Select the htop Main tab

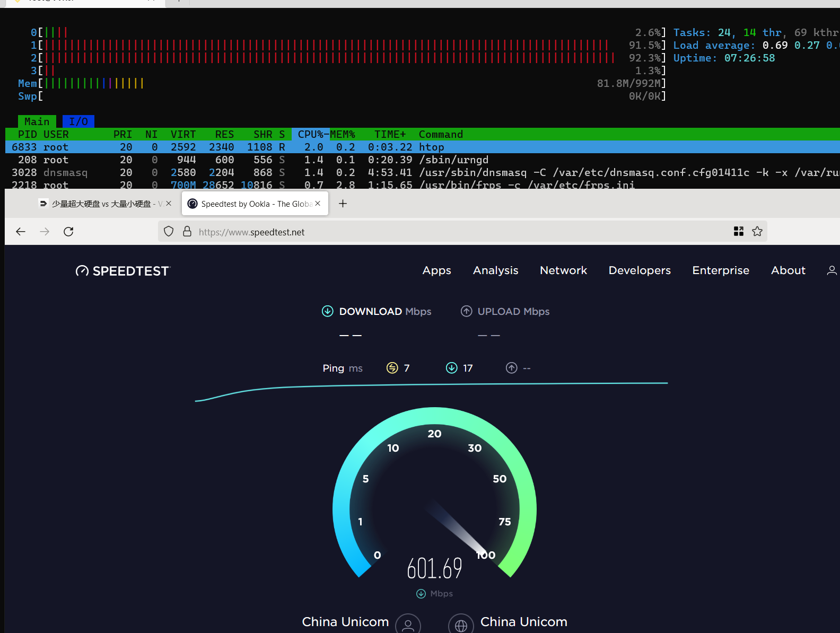(37, 121)
